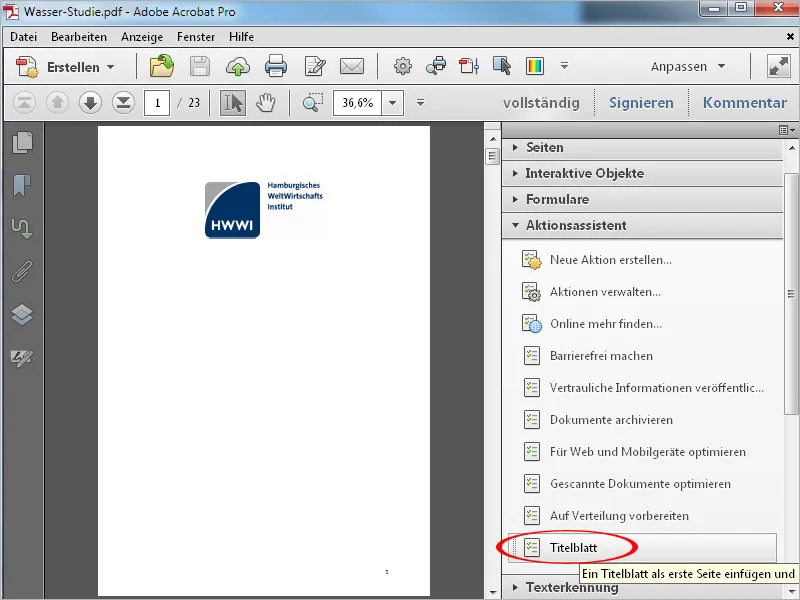Open the Bearbeiten menu
This screenshot has height=600, width=800.
79,37
